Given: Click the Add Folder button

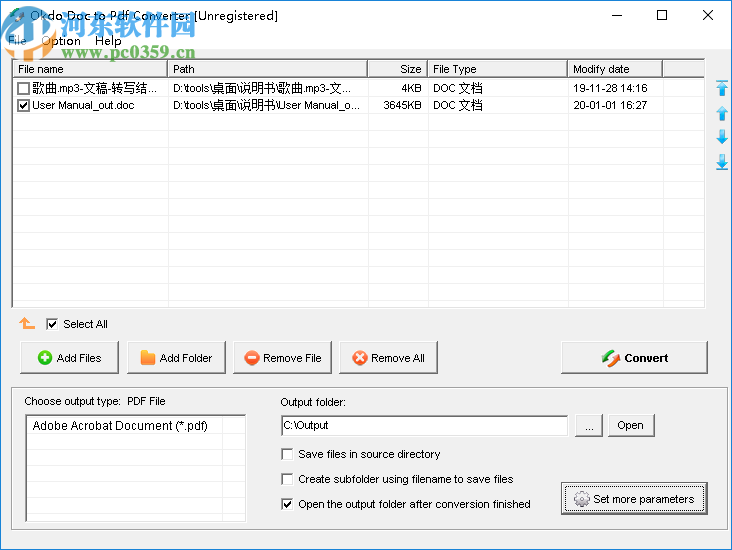Looking at the screenshot, I should pos(176,358).
